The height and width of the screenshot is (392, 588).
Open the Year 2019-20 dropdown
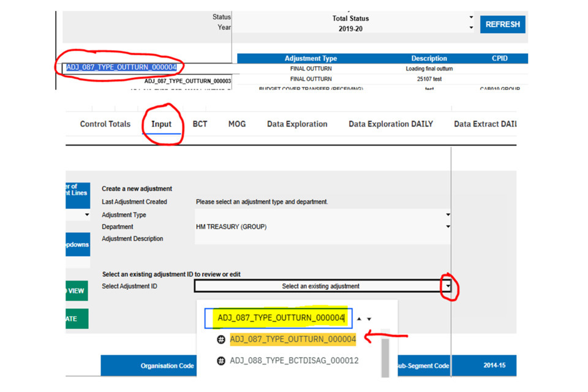[x=471, y=28]
